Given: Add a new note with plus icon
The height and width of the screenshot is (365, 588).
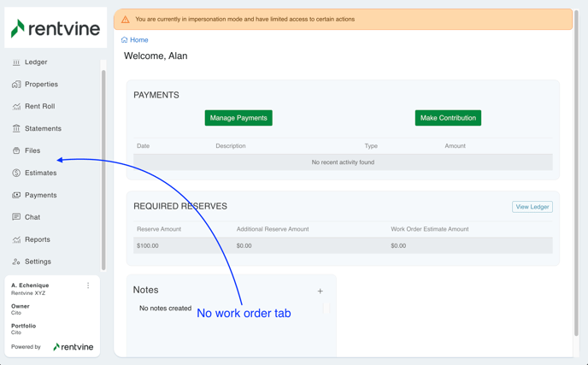Looking at the screenshot, I should (x=320, y=291).
